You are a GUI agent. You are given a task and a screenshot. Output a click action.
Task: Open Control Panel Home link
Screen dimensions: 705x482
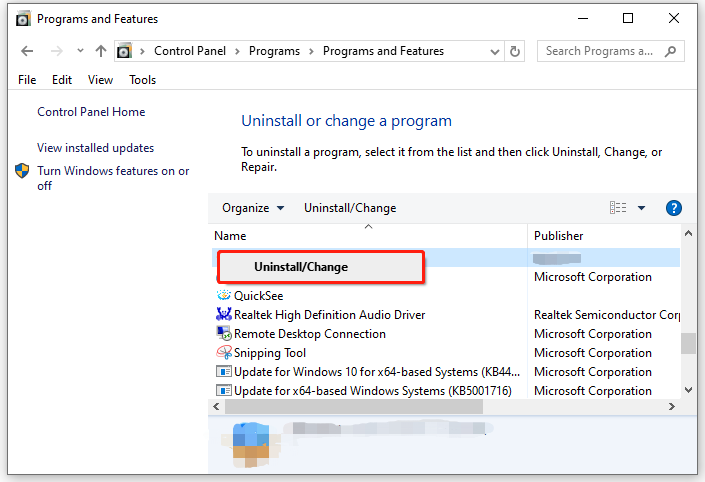(x=91, y=112)
